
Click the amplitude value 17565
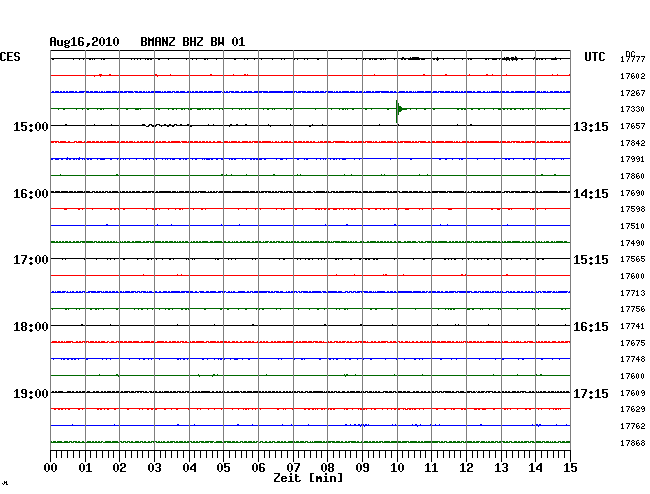(x=633, y=259)
